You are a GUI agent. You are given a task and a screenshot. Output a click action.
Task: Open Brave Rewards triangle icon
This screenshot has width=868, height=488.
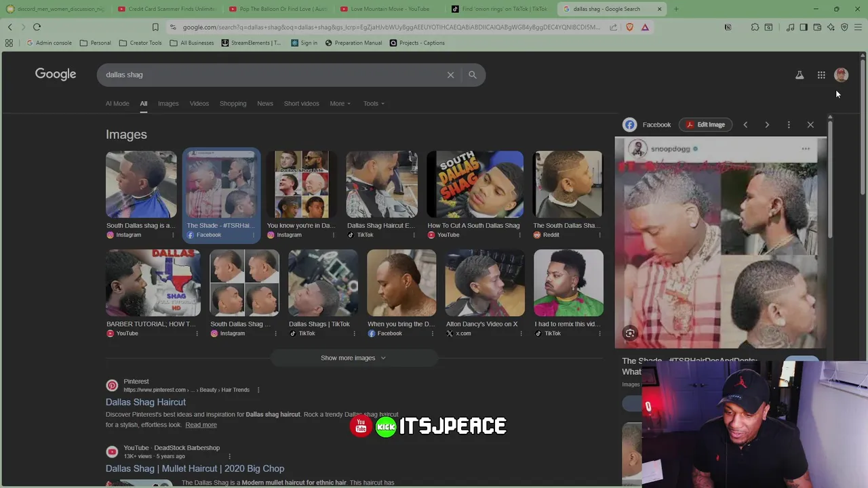(x=645, y=27)
